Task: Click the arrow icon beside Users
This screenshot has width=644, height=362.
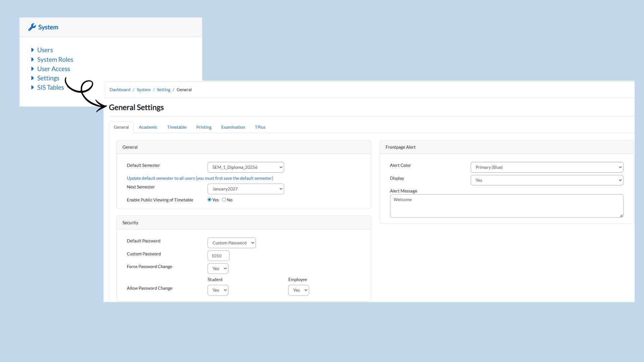Action: point(33,50)
